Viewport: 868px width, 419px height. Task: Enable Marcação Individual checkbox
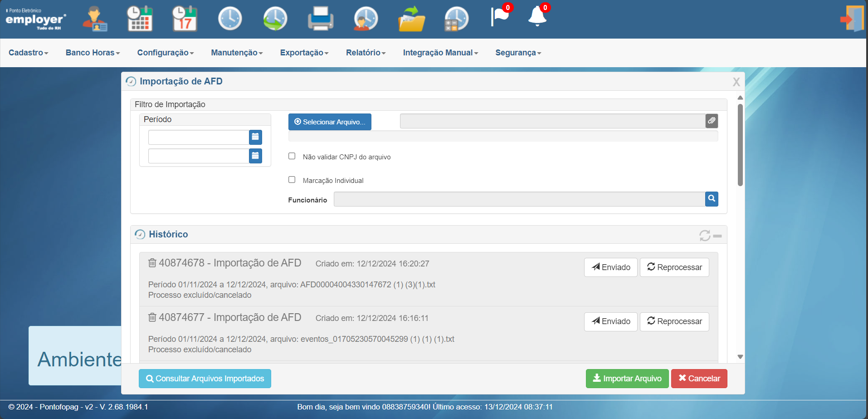coord(292,179)
